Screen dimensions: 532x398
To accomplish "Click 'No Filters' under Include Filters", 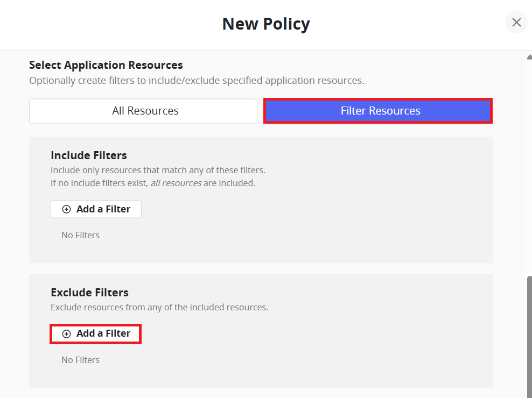I will (80, 235).
